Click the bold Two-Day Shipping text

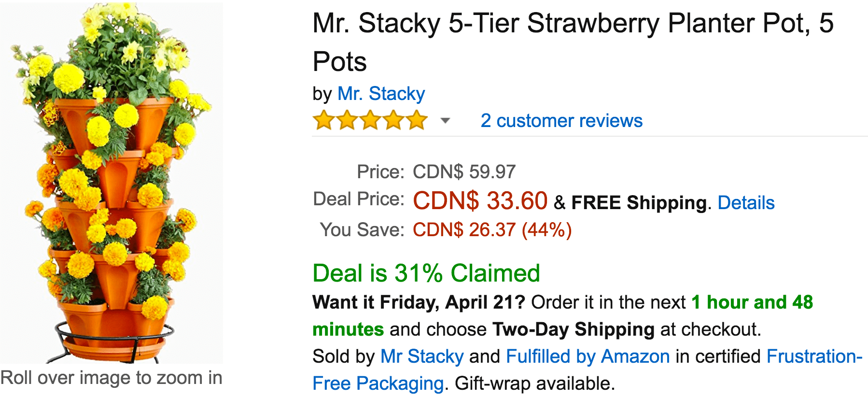(x=574, y=329)
